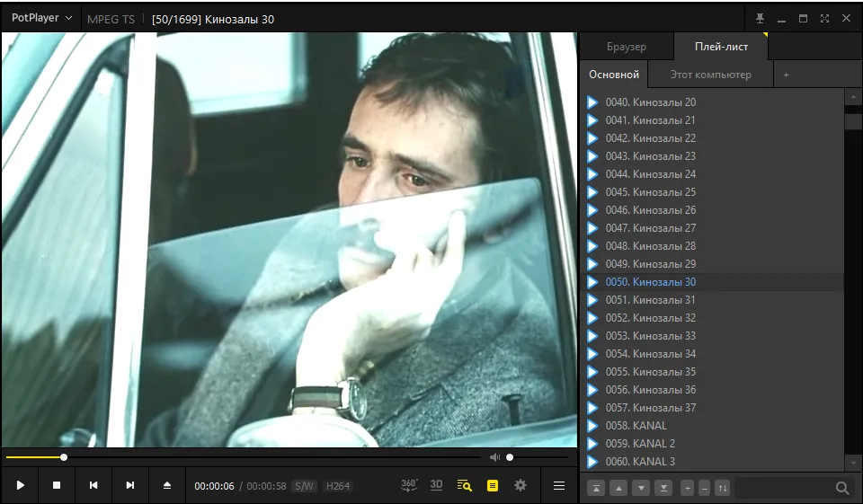
Task: Select playlist item 0043. Кинозалы 23
Action: [x=712, y=156]
